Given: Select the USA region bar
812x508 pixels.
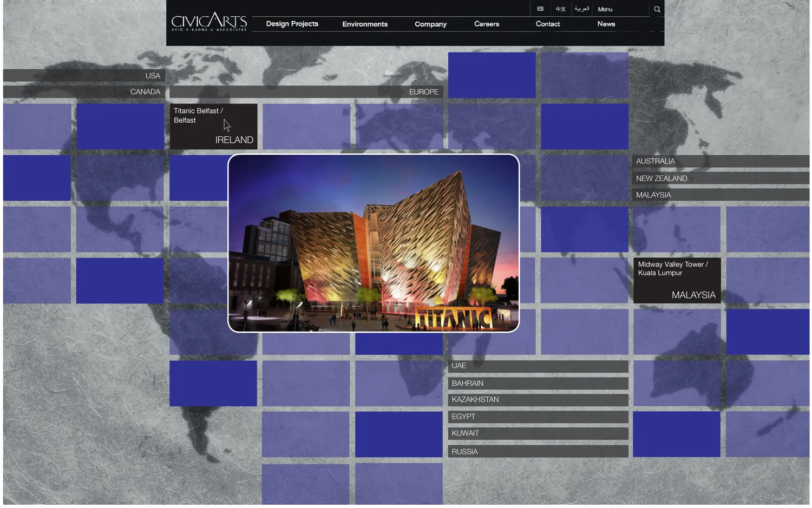Looking at the screenshot, I should [84, 76].
